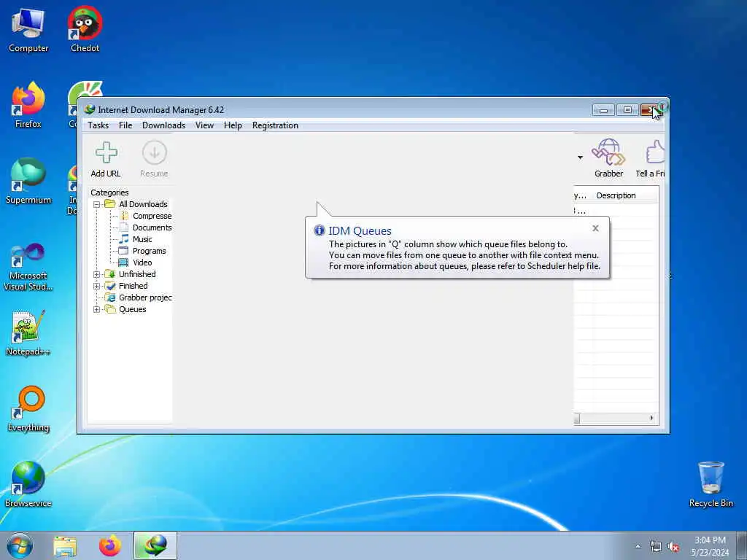Select the Finished category

pyautogui.click(x=133, y=286)
